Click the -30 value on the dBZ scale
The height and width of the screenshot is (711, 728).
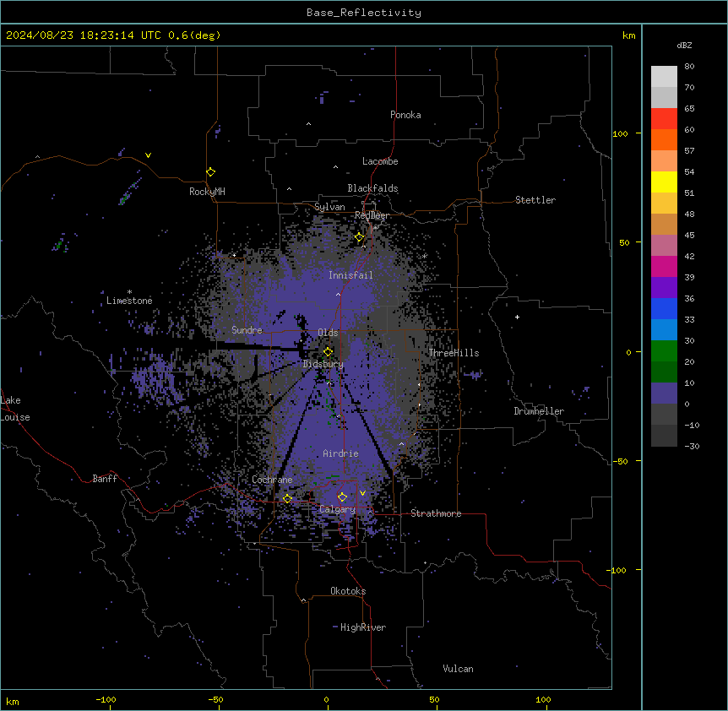[x=692, y=446]
